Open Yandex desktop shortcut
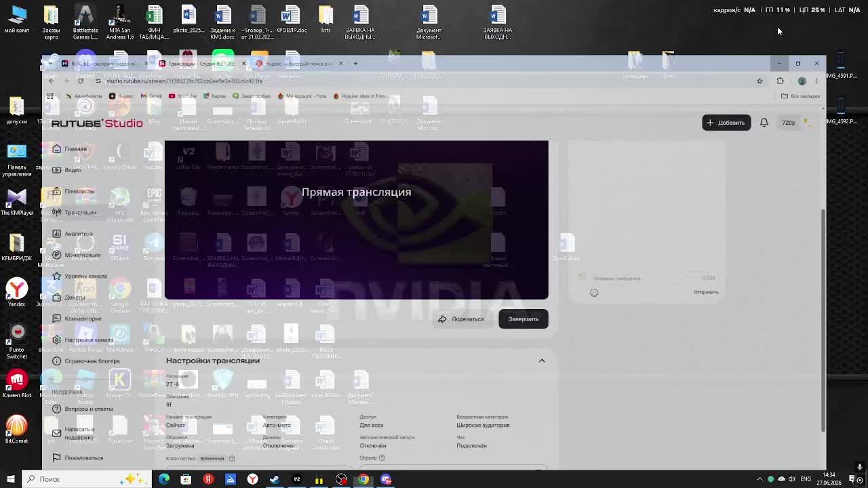The image size is (868, 488). [x=17, y=292]
